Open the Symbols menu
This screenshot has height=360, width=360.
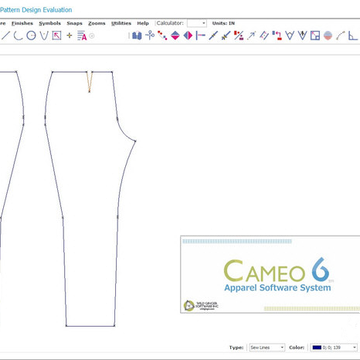[x=50, y=23]
